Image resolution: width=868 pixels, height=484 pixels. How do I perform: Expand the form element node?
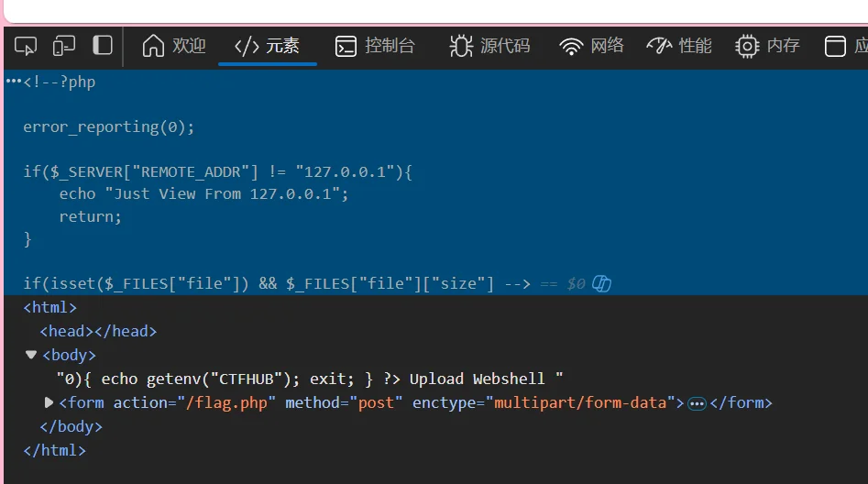pos(49,402)
